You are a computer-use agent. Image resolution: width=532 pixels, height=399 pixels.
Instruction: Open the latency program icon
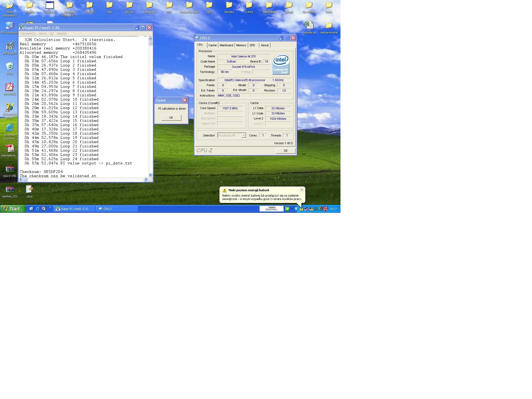(49, 7)
